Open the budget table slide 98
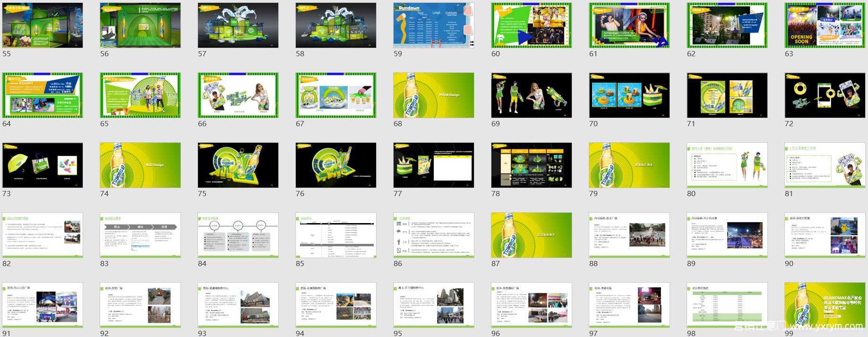The image size is (868, 337). pos(727,305)
